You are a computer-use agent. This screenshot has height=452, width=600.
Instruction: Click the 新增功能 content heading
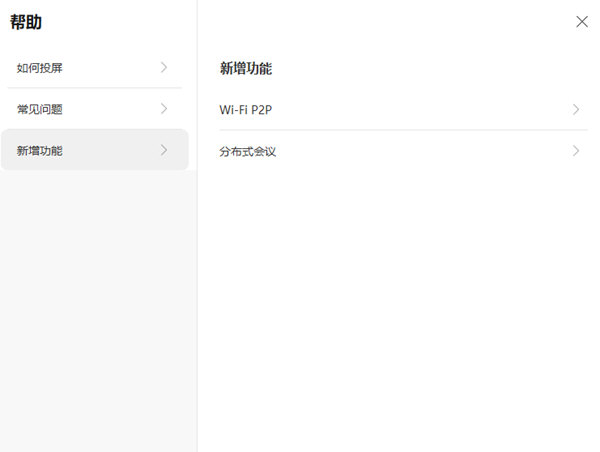tap(246, 69)
